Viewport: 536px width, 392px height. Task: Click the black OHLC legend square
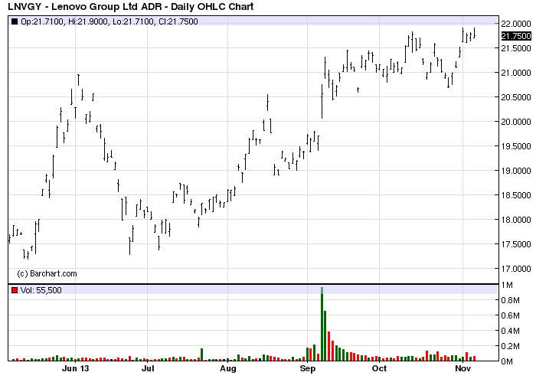pyautogui.click(x=15, y=22)
